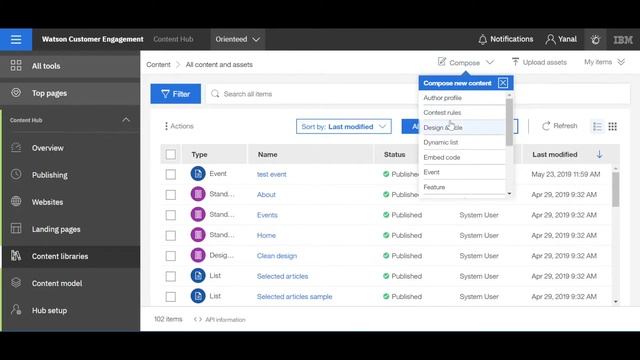Switch to grid view icon
The image size is (640, 360).
click(612, 127)
